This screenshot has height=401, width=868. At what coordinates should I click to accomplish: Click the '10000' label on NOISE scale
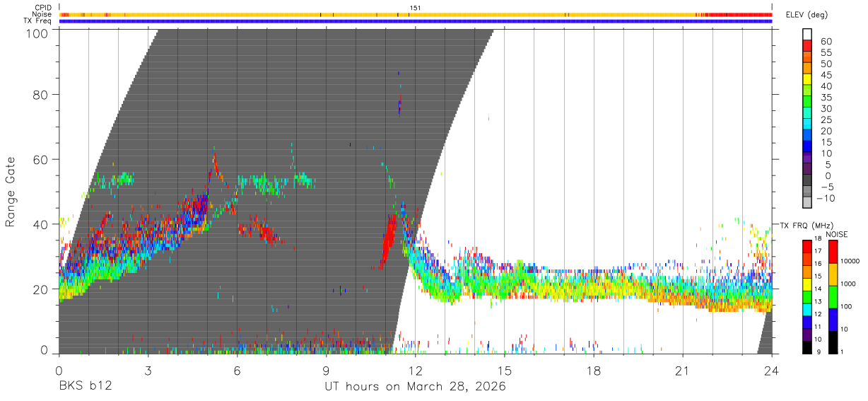coord(851,261)
